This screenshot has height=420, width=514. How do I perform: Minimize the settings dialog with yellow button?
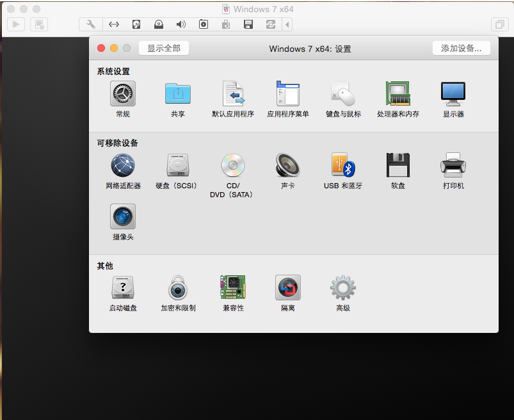pos(114,48)
